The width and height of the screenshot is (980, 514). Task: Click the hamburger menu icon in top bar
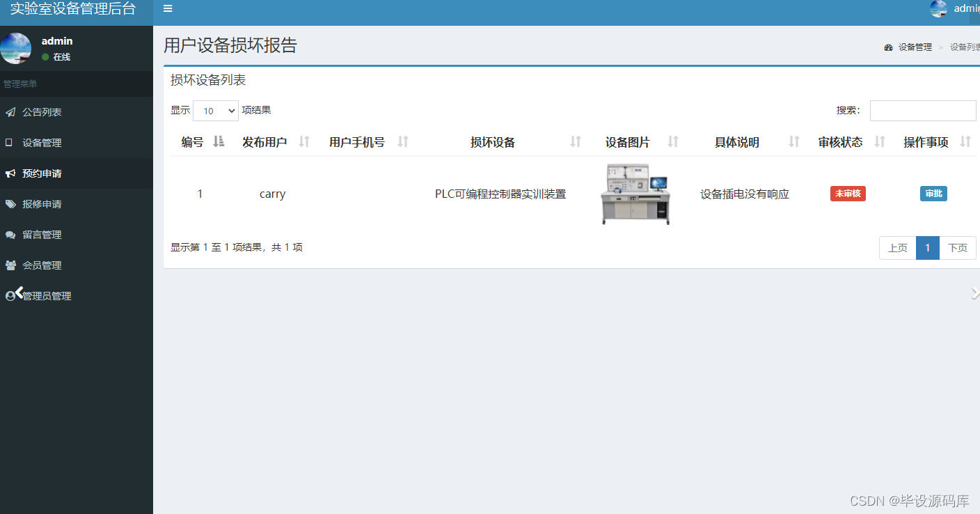(x=167, y=9)
